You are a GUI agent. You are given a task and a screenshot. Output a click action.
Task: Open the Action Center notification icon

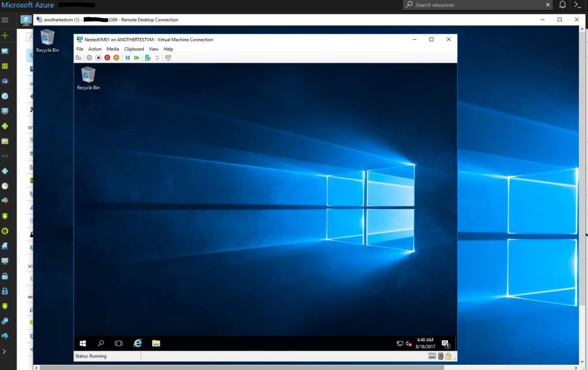(x=445, y=344)
